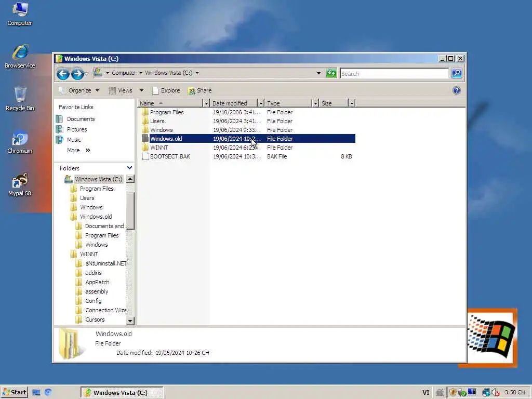Click the Explore toolbar button
This screenshot has width=532, height=399.
[x=166, y=90]
